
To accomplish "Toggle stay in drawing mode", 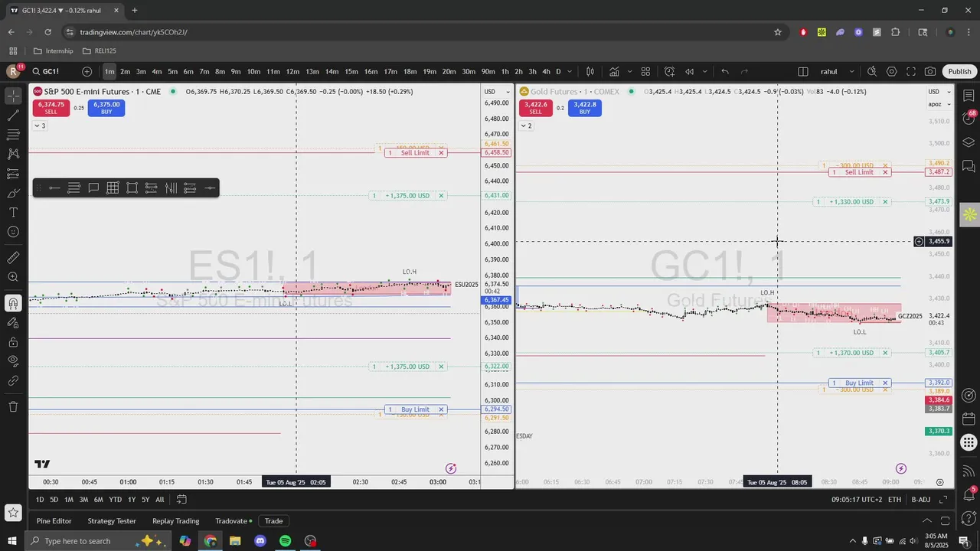I will pos(13,322).
